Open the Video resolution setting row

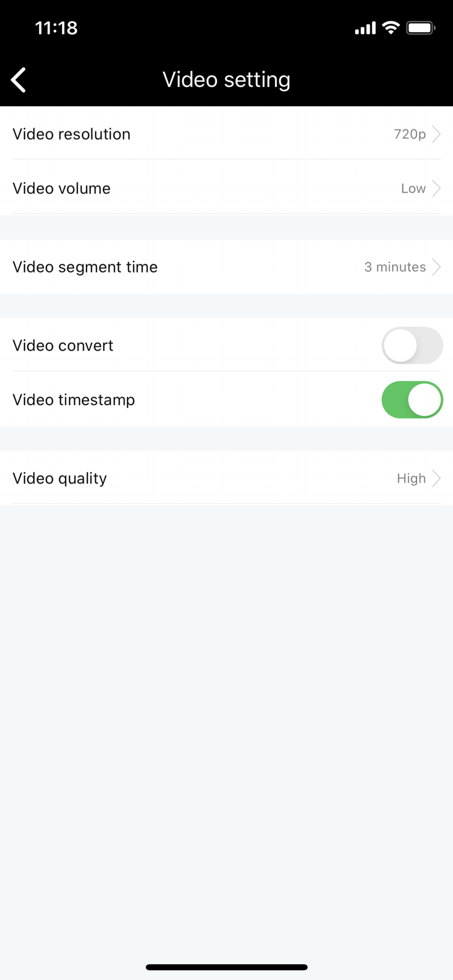[226, 134]
